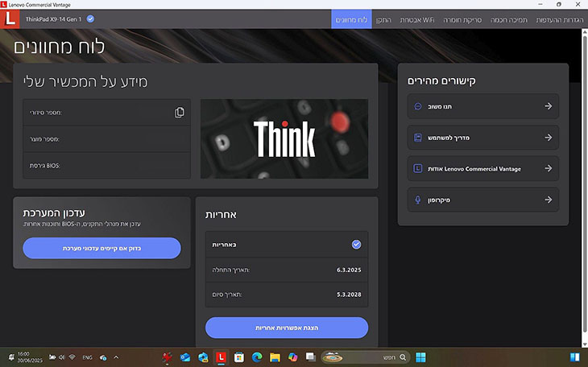588x367 pixels.
Task: Open the Wi-Fi network tray icon
Action: (x=72, y=357)
